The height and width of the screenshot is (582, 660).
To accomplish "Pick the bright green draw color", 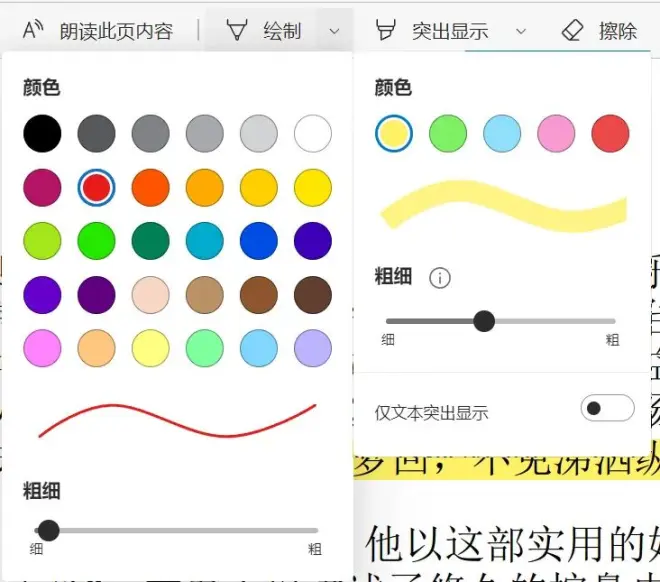I will pyautogui.click(x=96, y=241).
